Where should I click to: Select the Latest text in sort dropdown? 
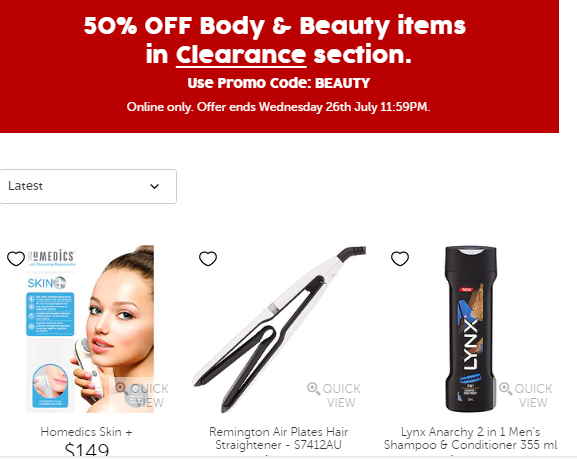(25, 186)
